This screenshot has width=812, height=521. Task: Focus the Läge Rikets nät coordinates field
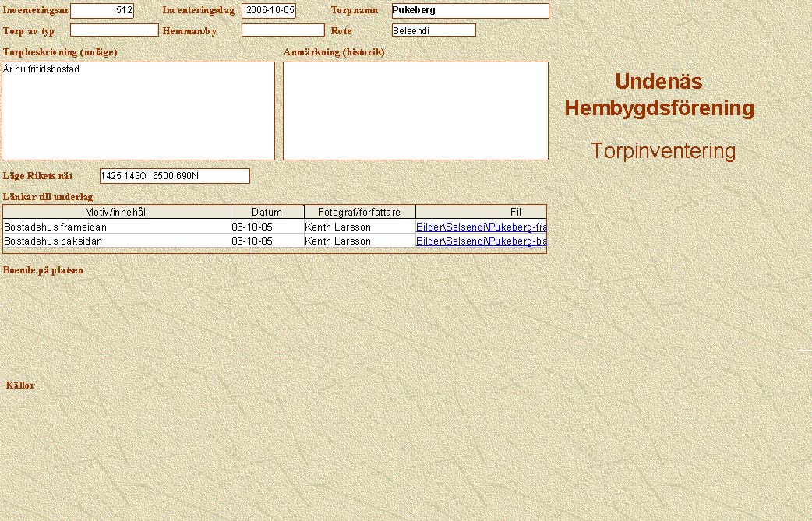(x=175, y=176)
